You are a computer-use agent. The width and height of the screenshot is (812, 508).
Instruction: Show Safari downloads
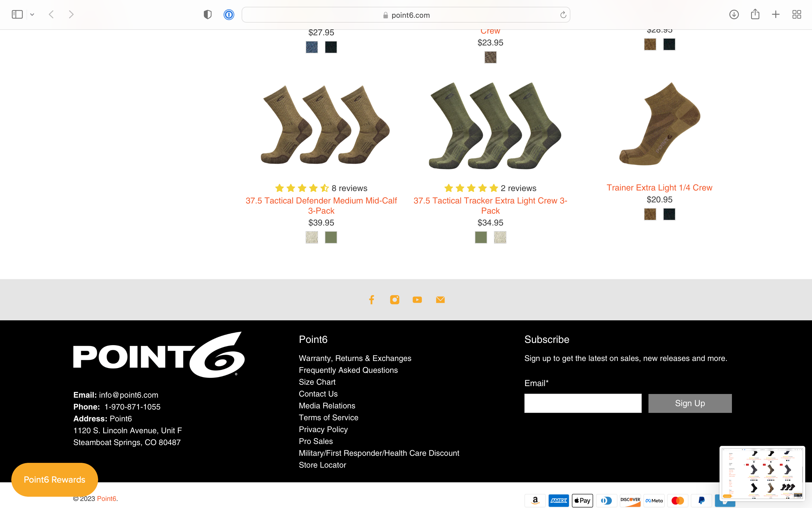734,14
